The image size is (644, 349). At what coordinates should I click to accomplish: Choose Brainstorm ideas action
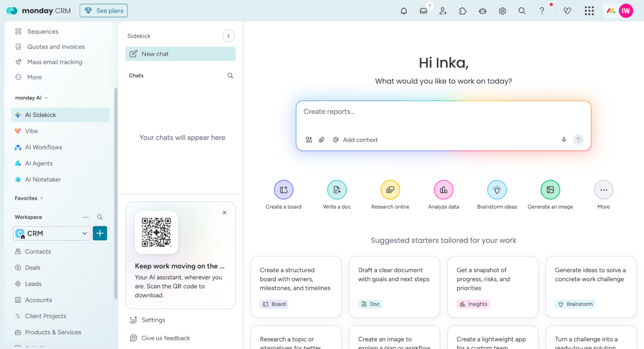click(x=497, y=195)
